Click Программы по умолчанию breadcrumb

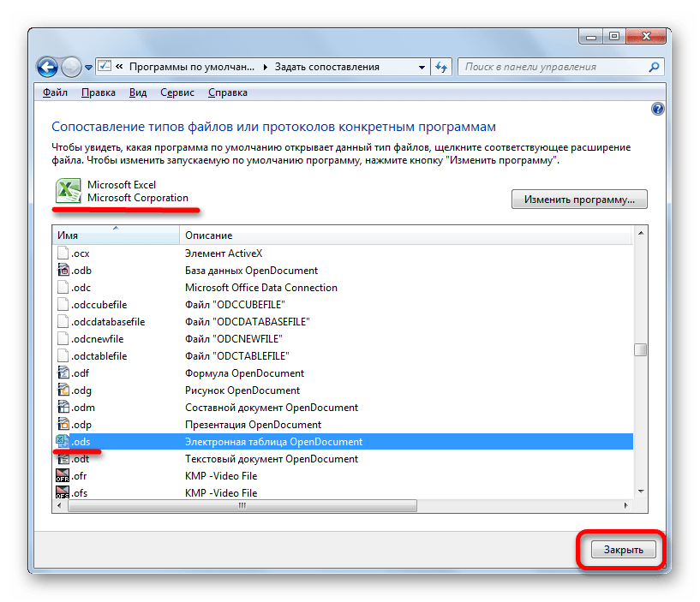click(192, 67)
